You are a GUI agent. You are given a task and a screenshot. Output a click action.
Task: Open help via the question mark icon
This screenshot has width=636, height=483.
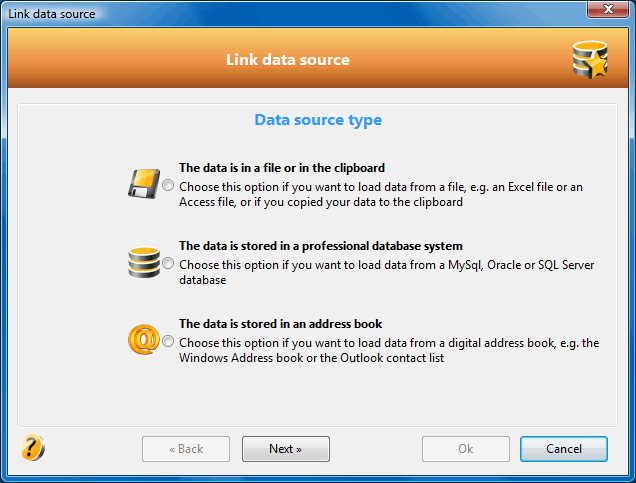pos(32,448)
